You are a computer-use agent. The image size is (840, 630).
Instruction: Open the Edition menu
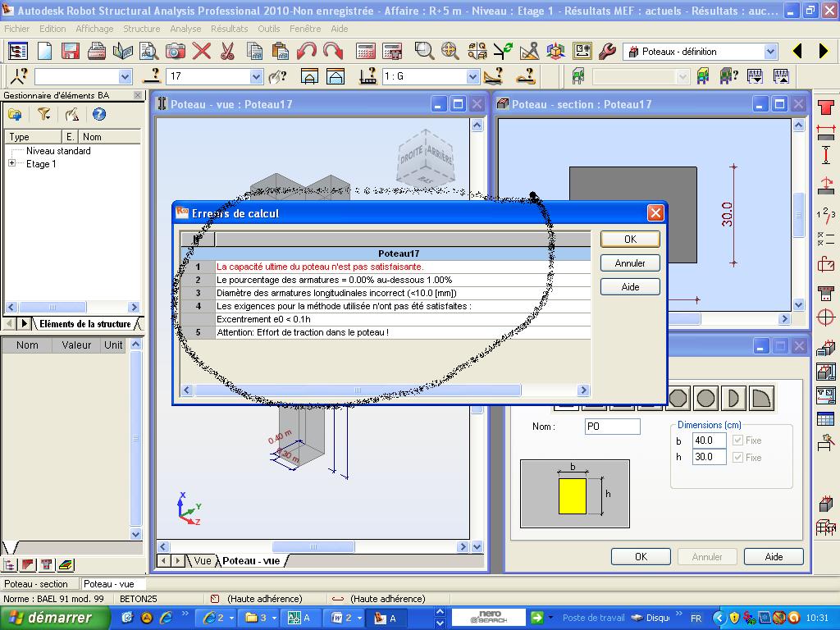coord(52,29)
